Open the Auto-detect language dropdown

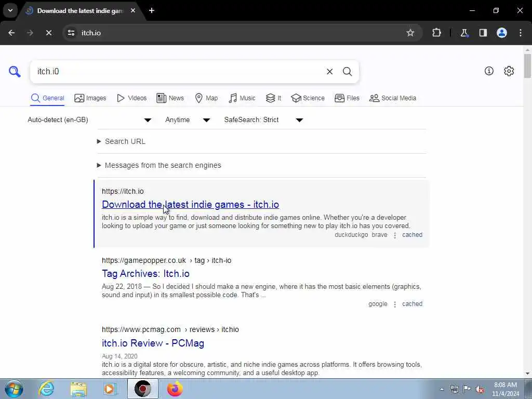(x=89, y=120)
